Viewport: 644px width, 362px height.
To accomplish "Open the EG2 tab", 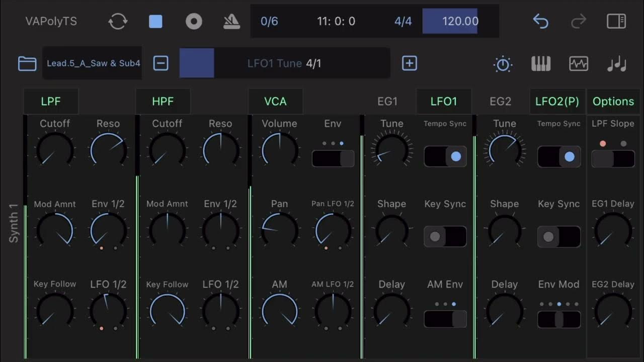I will (501, 102).
